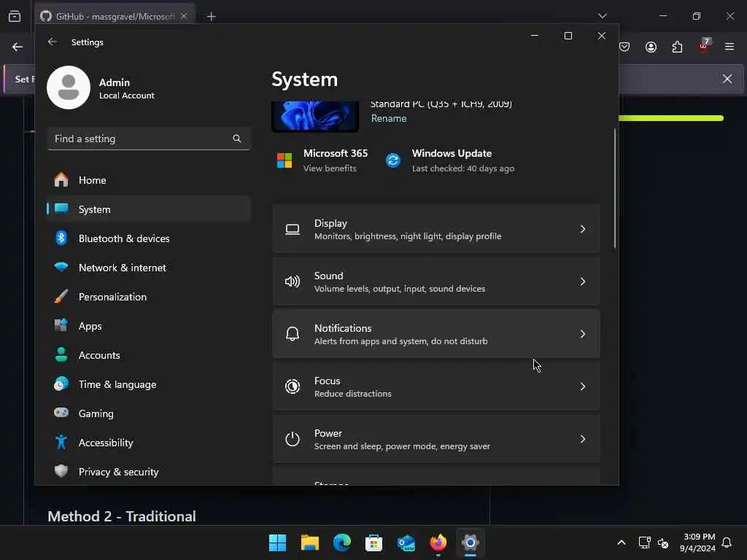This screenshot has height=560, width=747.
Task: Expand Display row chevron
Action: point(583,229)
